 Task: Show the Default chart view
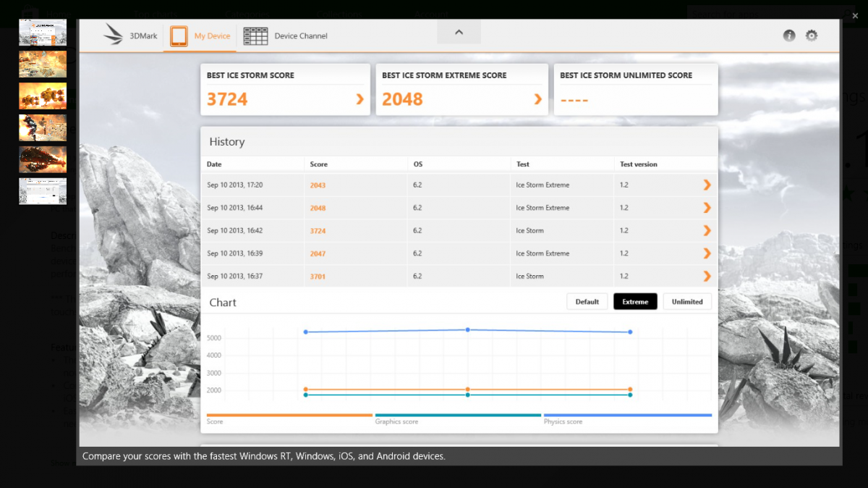tap(587, 301)
